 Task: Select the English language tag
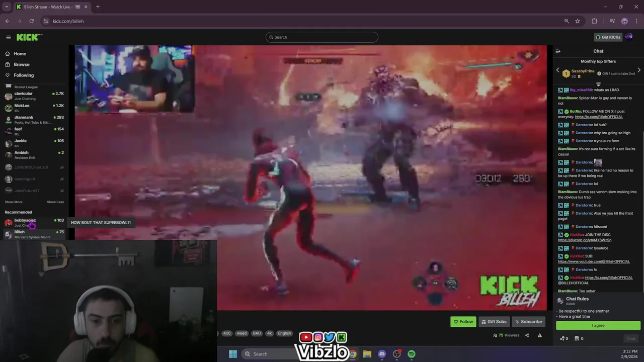pyautogui.click(x=284, y=333)
